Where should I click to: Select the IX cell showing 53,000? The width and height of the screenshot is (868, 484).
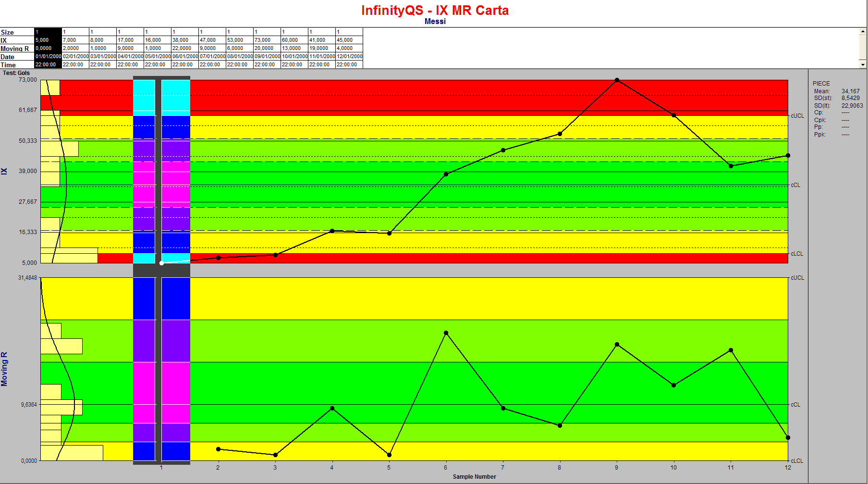click(x=240, y=40)
